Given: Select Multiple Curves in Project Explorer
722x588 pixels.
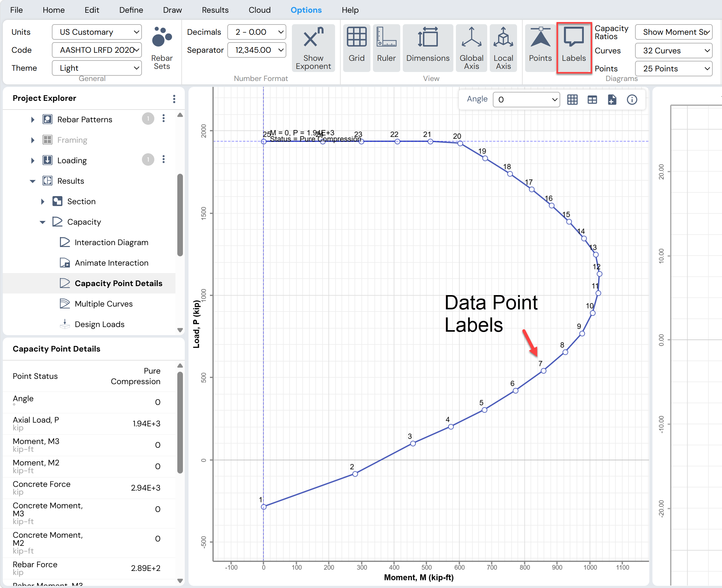Looking at the screenshot, I should (103, 304).
